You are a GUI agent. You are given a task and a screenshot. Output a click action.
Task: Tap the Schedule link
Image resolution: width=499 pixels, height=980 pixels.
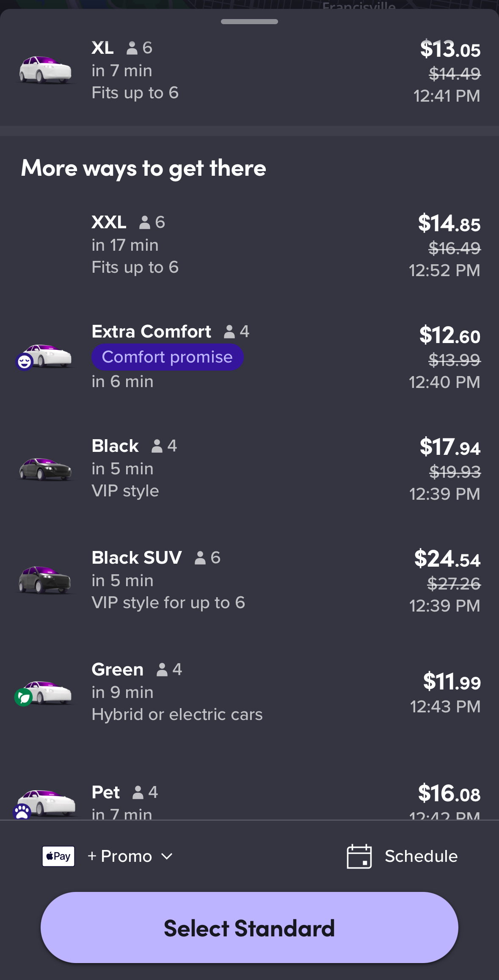coord(421,856)
